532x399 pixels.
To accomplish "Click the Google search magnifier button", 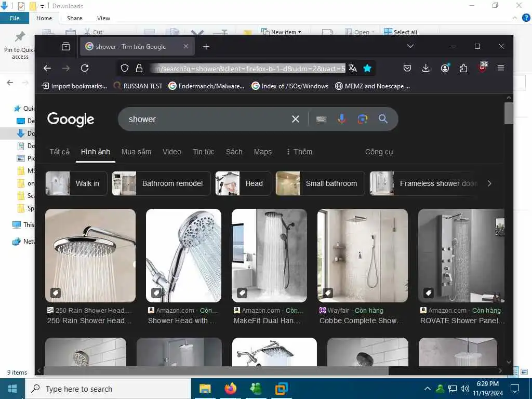I will click(383, 119).
